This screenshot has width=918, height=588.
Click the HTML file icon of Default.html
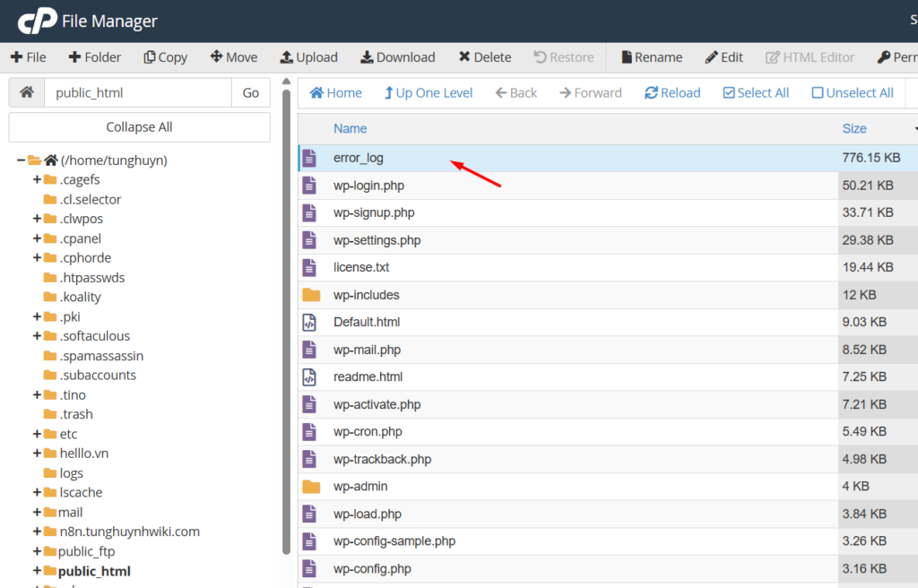309,322
